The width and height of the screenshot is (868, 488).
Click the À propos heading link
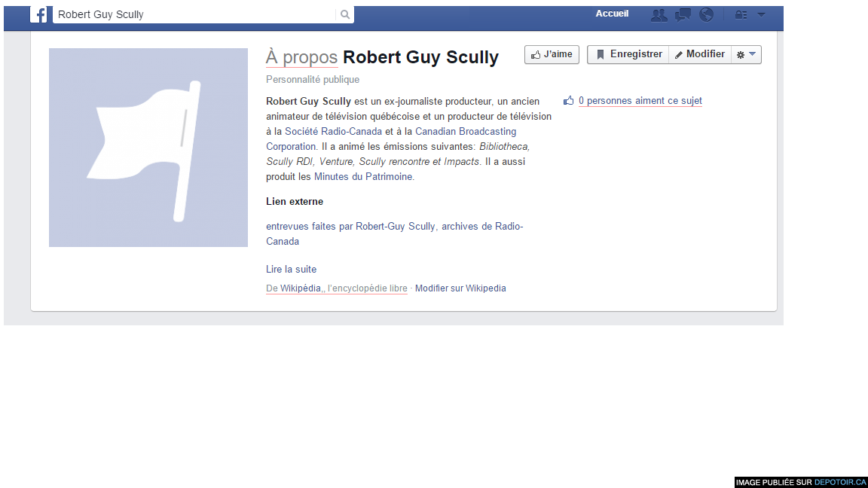[x=301, y=57]
